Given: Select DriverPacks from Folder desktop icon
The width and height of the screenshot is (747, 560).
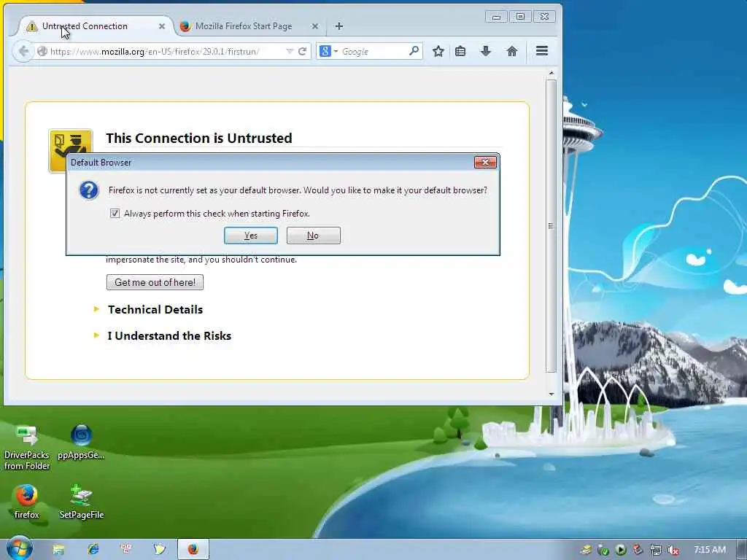Looking at the screenshot, I should click(x=27, y=448).
